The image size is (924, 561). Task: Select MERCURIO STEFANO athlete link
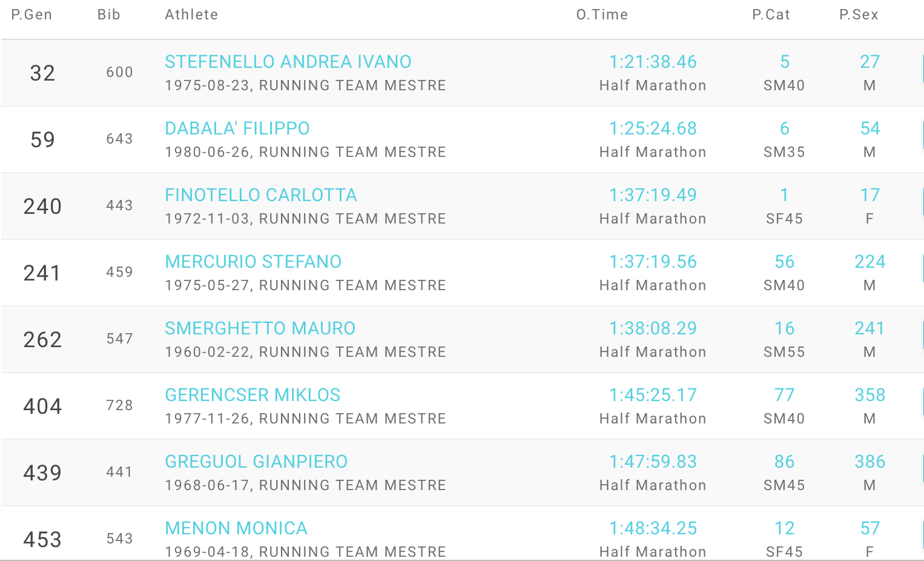click(x=253, y=262)
